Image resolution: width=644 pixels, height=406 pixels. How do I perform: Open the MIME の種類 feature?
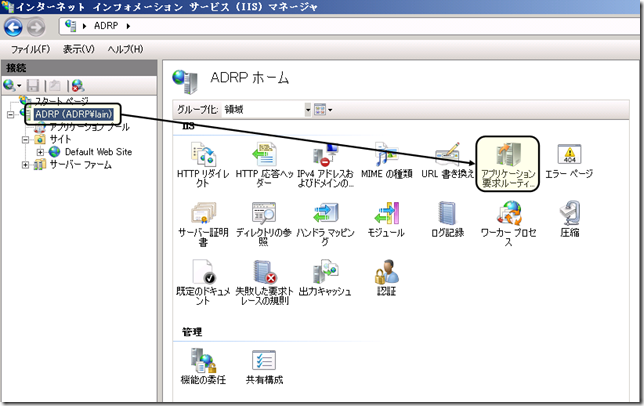[x=386, y=161]
